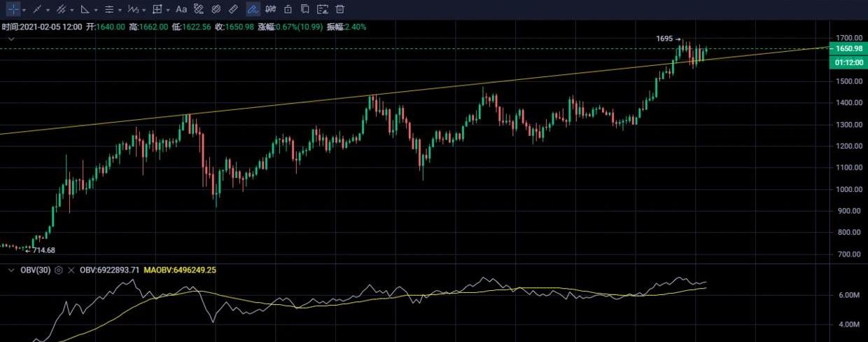Toggle the magnet snap-to-candles mode
This screenshot has width=868, height=342.
coord(216,9)
